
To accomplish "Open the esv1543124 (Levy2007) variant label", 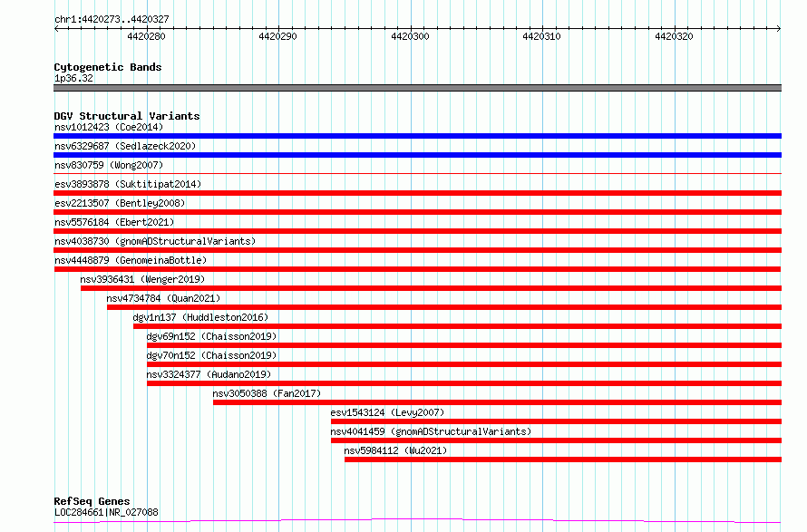I will coord(387,412).
